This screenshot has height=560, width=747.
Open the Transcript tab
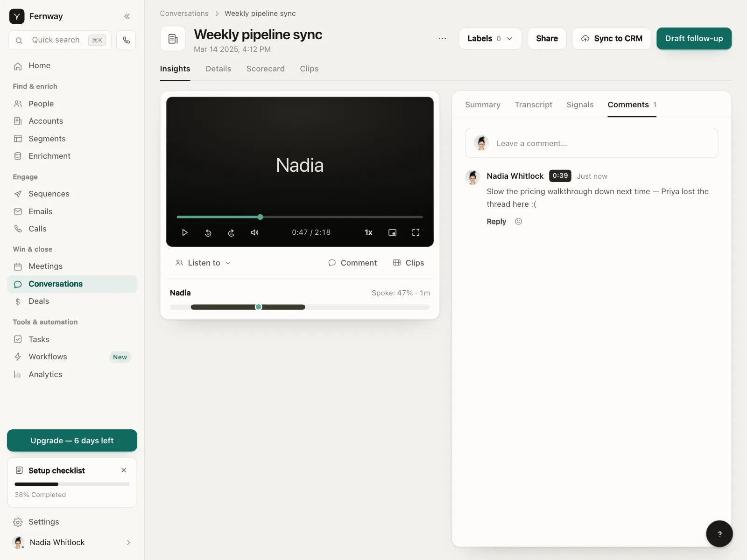tap(533, 105)
